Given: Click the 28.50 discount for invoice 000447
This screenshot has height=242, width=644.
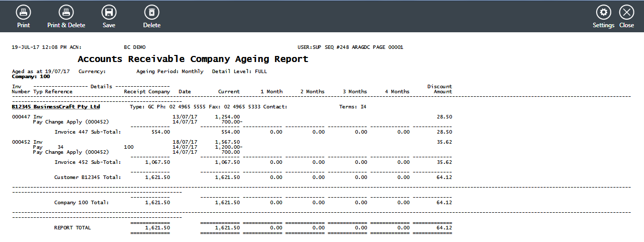Looking at the screenshot, I should point(444,117).
